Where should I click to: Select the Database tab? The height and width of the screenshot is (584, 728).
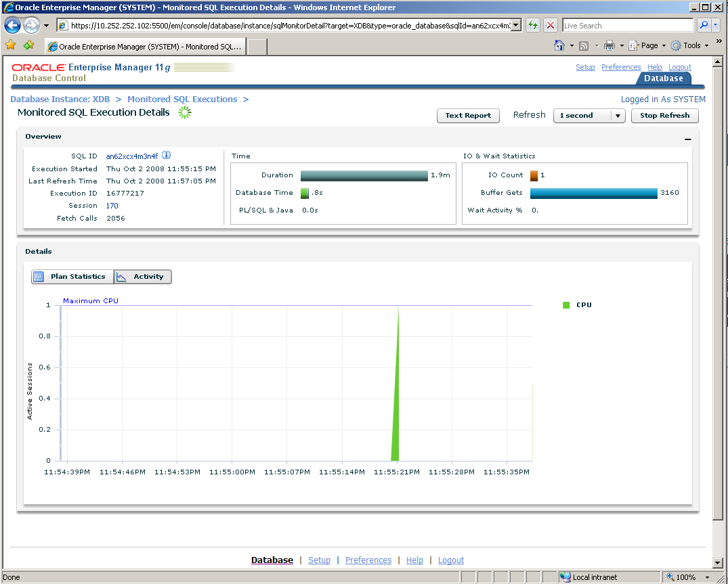pos(663,78)
